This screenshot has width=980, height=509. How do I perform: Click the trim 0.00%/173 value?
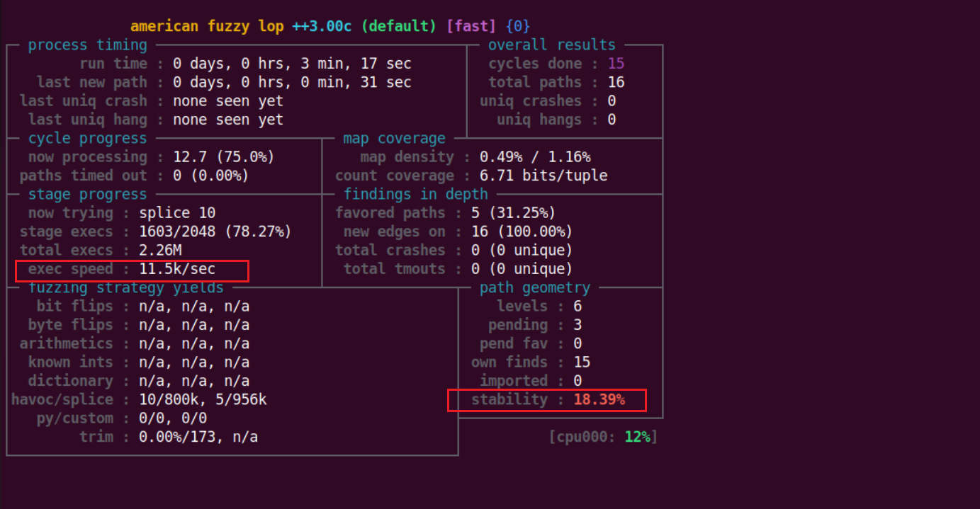[x=198, y=437]
